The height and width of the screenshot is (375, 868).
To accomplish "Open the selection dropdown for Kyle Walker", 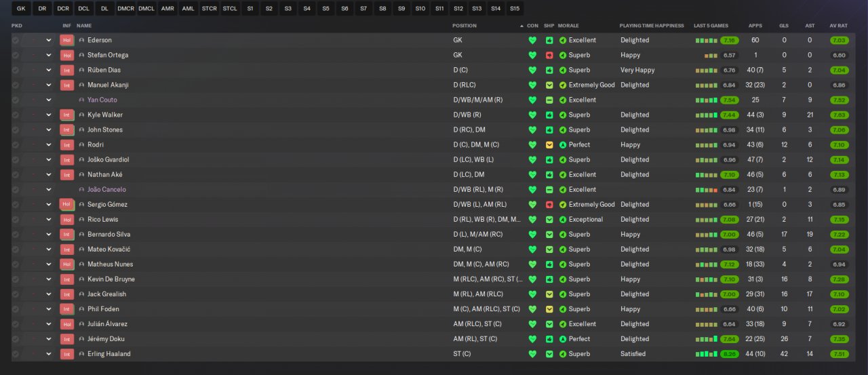I will click(49, 115).
